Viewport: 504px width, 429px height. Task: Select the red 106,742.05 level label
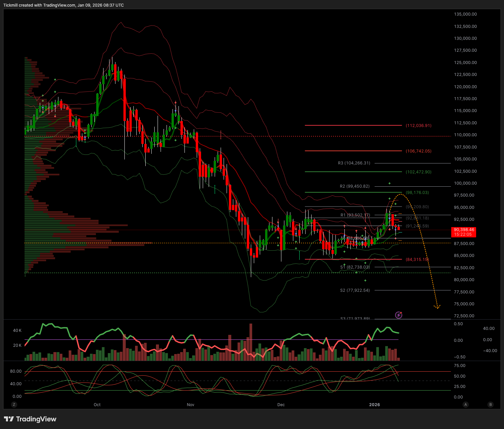pos(418,151)
